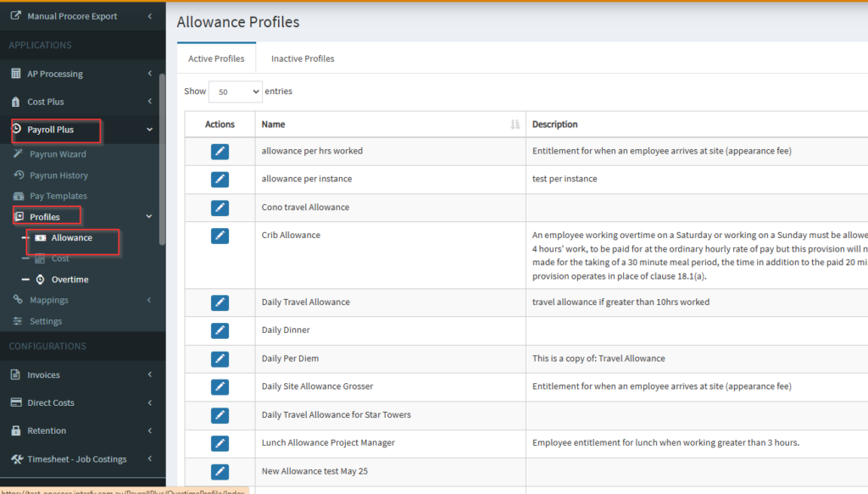This screenshot has height=494, width=868.
Task: Open Payroll Plus Settings
Action: pos(46,321)
